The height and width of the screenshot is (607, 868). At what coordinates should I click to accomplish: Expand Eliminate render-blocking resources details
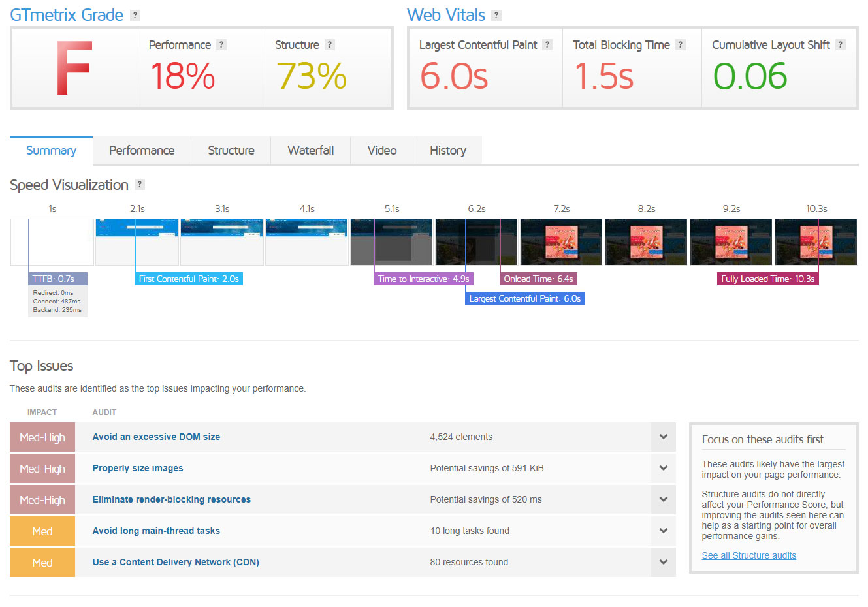(x=663, y=499)
